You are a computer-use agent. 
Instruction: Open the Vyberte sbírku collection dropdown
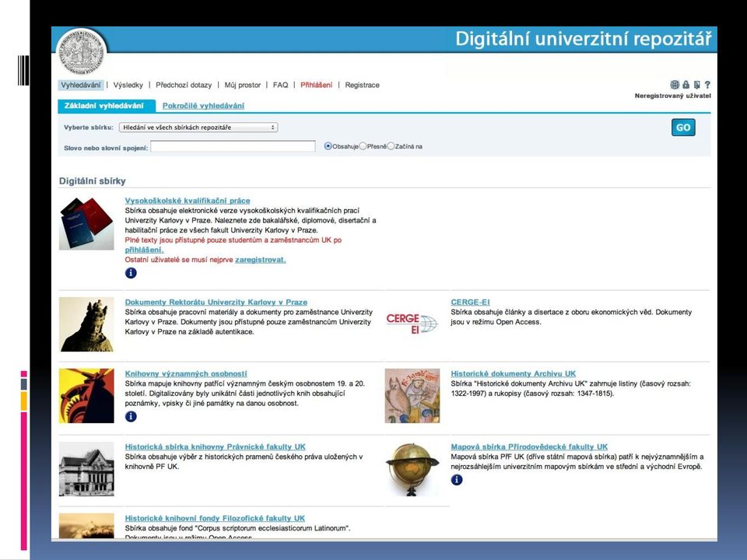(198, 128)
